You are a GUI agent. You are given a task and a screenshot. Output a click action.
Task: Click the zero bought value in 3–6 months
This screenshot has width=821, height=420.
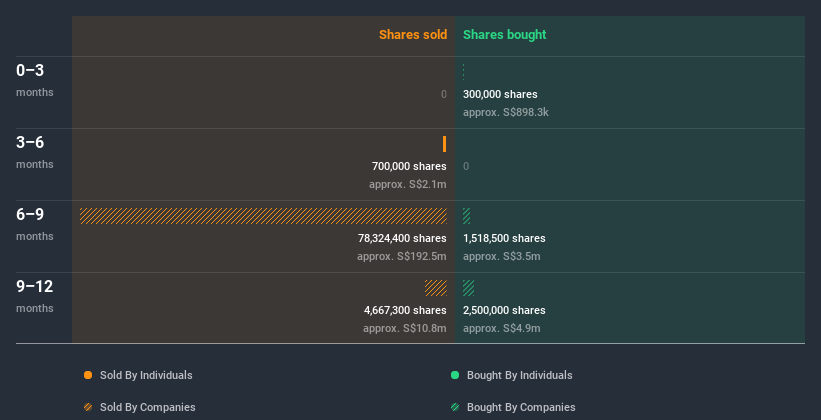coord(466,166)
